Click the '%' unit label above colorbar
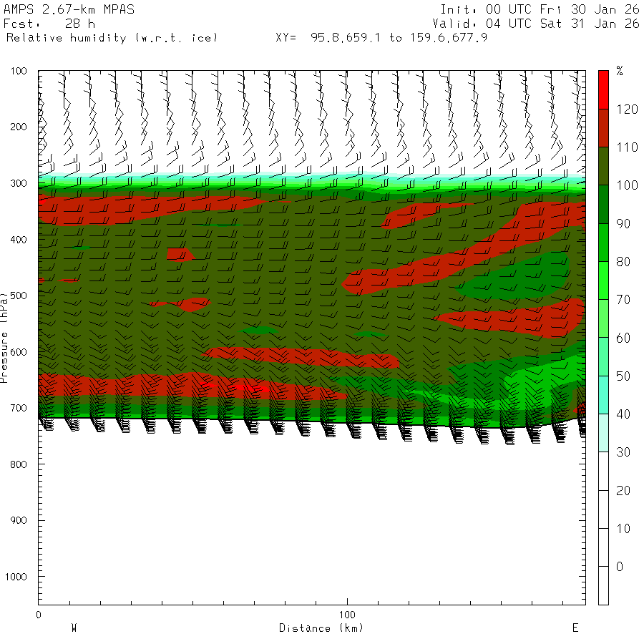The height and width of the screenshot is (644, 644). tap(620, 71)
